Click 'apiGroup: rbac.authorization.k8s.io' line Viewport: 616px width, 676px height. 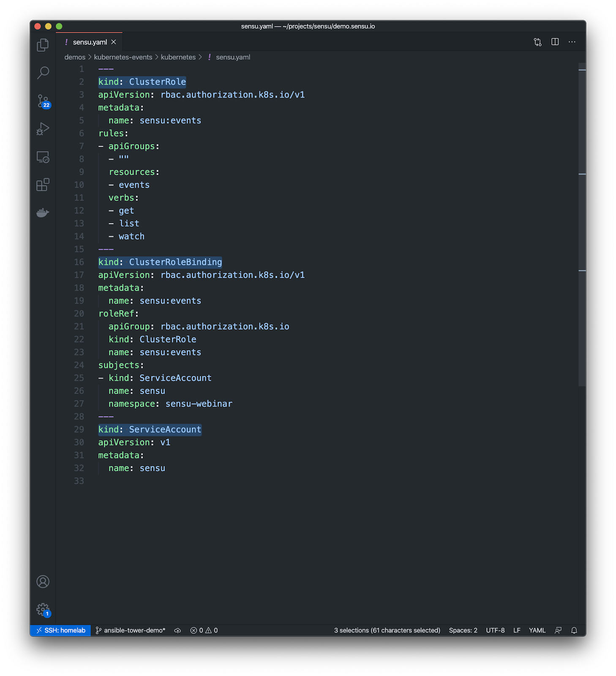[x=199, y=327]
